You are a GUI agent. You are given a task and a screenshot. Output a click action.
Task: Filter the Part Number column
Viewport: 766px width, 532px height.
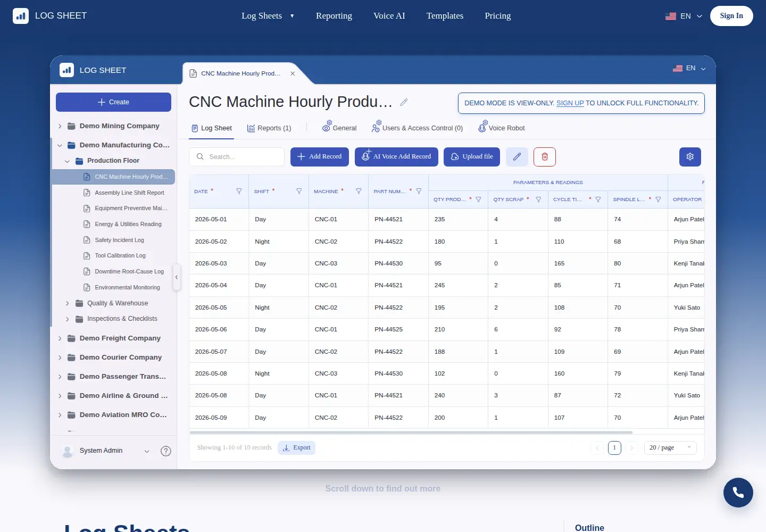click(419, 192)
